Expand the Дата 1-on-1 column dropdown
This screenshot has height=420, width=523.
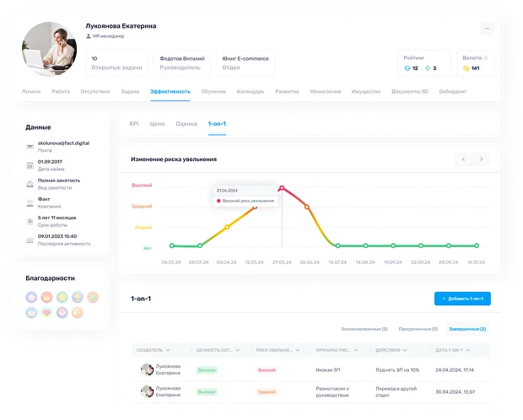tap(467, 350)
